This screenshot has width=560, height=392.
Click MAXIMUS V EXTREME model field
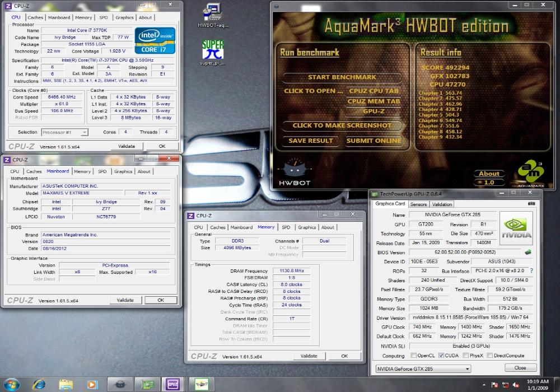tap(82, 193)
